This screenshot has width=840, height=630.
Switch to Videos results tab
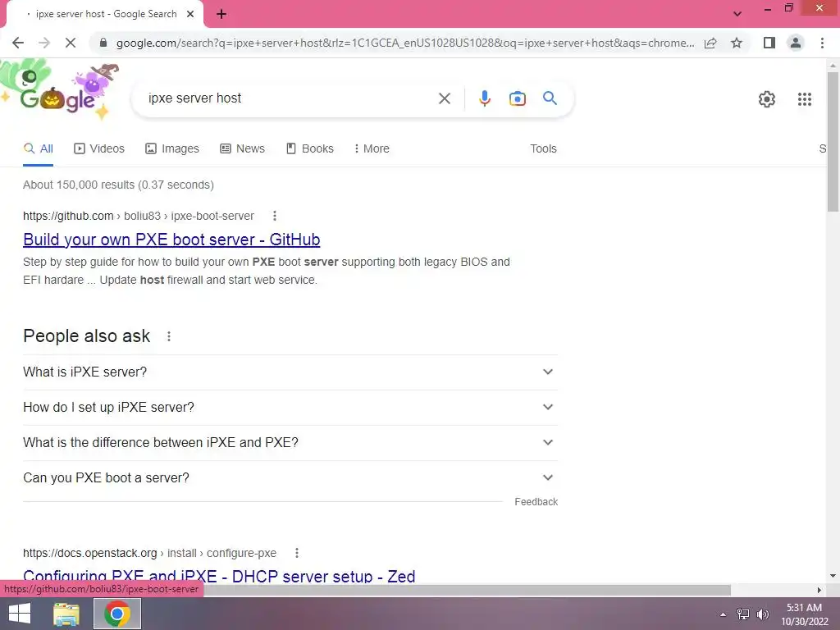[x=99, y=149]
